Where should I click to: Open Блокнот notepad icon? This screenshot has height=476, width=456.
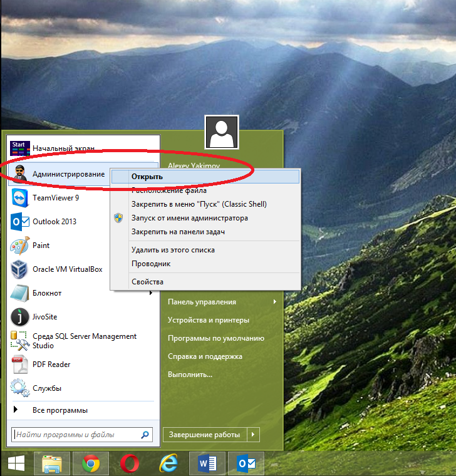tap(20, 293)
